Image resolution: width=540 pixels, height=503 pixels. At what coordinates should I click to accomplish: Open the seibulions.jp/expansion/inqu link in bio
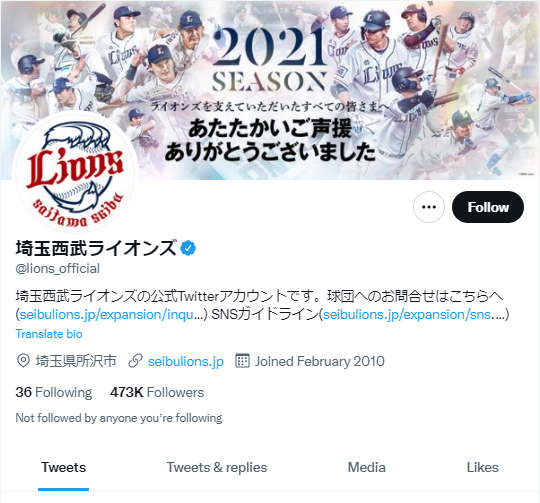click(111, 314)
